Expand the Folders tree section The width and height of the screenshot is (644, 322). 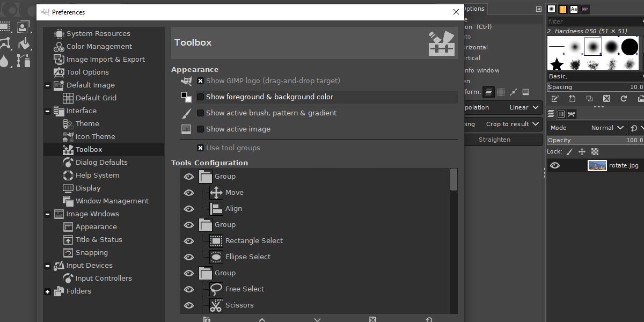point(48,291)
